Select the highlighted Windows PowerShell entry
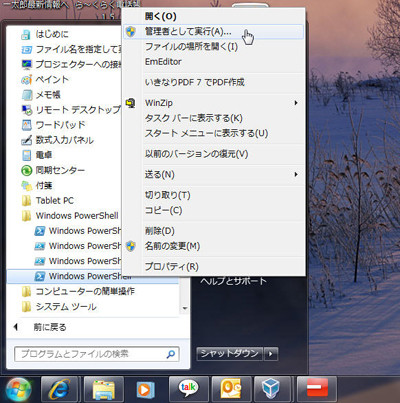This screenshot has height=403, width=400. click(x=93, y=276)
